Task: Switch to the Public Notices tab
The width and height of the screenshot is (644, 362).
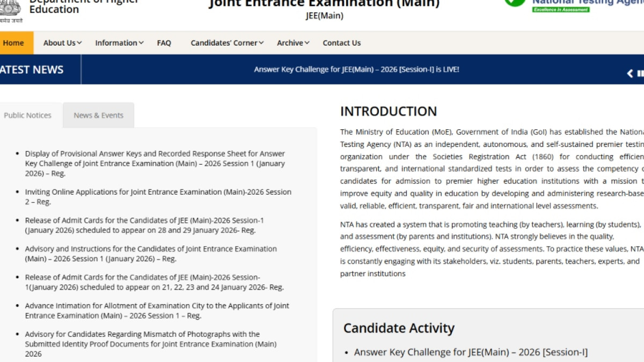Action: [x=28, y=115]
